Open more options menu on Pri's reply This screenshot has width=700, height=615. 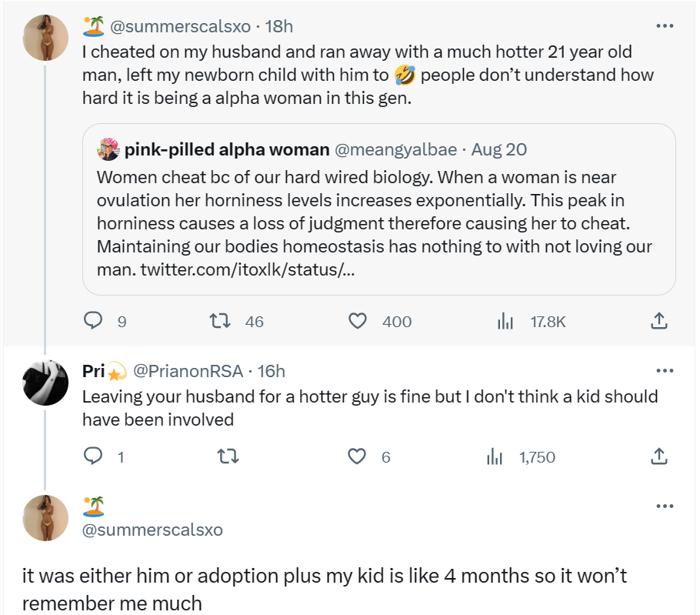(x=665, y=370)
